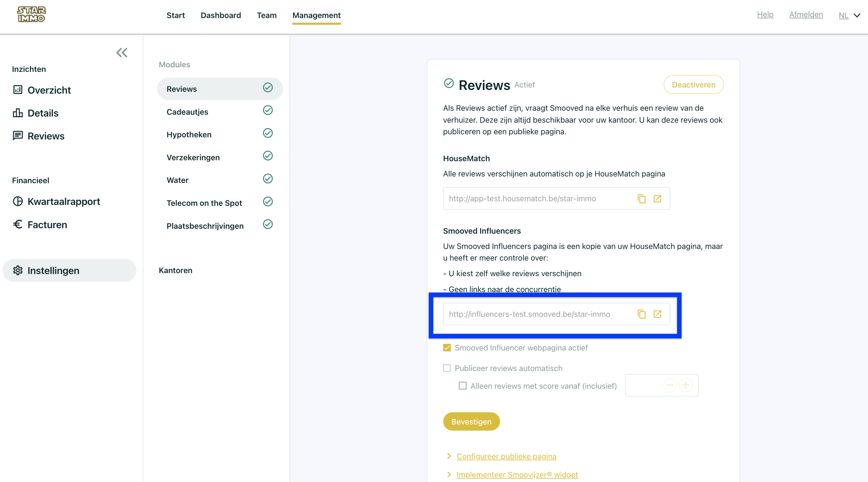This screenshot has width=868, height=482.
Task: Uncheck Smooved Influencer webpagina actief
Action: (447, 348)
